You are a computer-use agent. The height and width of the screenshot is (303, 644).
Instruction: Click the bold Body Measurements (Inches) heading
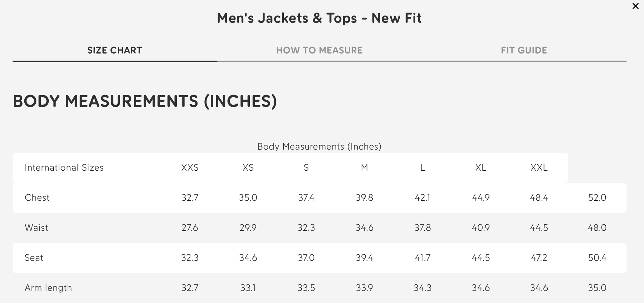[x=145, y=101]
